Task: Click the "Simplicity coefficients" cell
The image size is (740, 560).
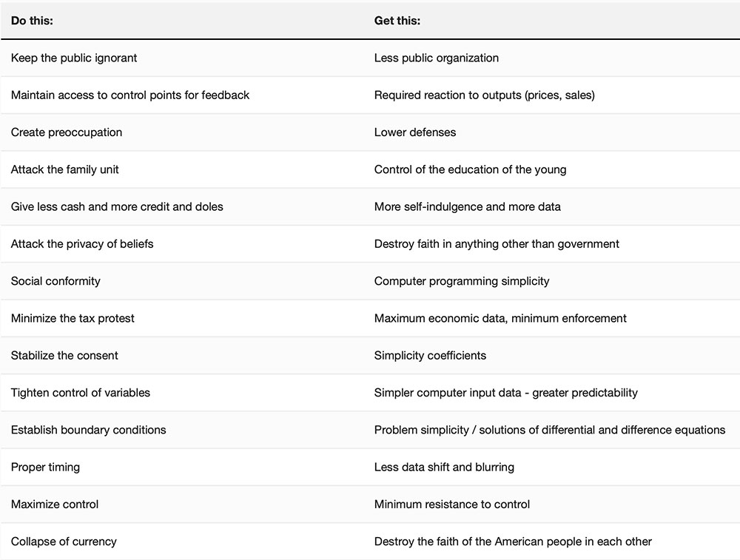Action: tap(430, 355)
